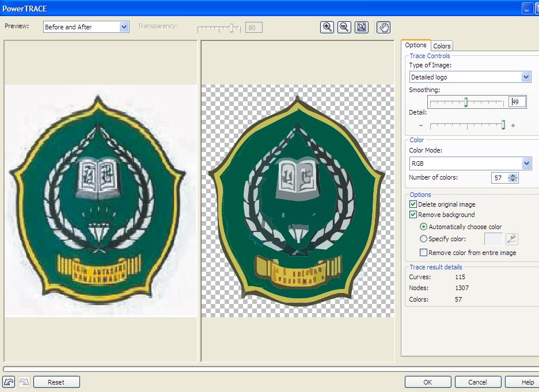Click the Nodes value 1307
The height and width of the screenshot is (392, 539).
click(x=462, y=288)
